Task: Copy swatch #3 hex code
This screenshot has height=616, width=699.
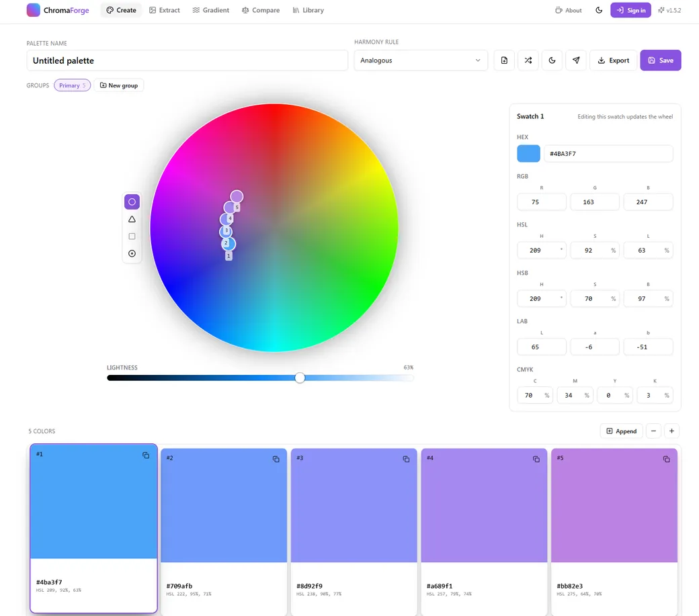Action: click(x=406, y=459)
